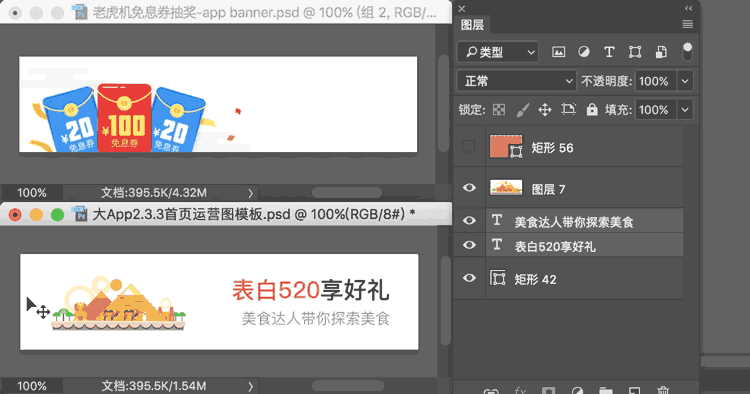Activate the 老虎机免息券抽奖-app banner.psd window title
Viewport: 750px width, 394px height.
coord(264,12)
